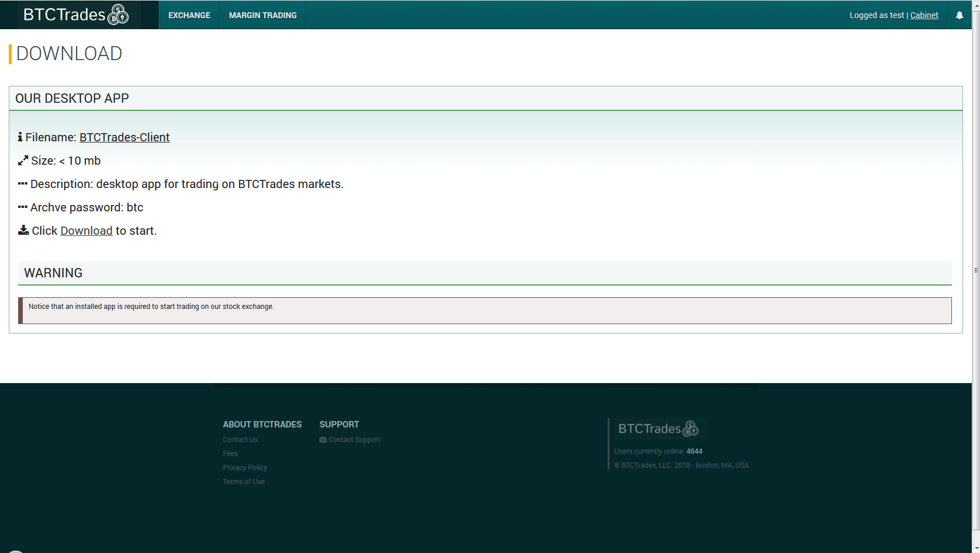The height and width of the screenshot is (553, 980).
Task: Click the users online count 4644
Action: pyautogui.click(x=694, y=451)
